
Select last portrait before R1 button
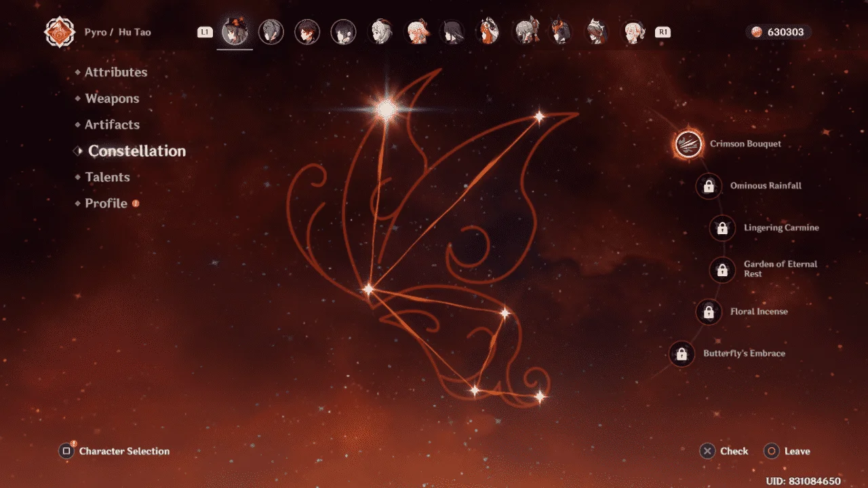pos(633,32)
